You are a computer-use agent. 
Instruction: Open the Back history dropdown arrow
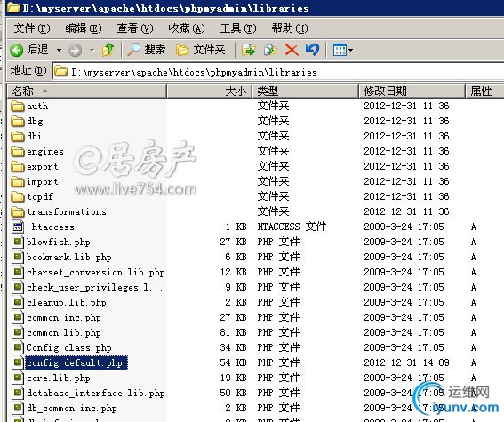tap(59, 50)
